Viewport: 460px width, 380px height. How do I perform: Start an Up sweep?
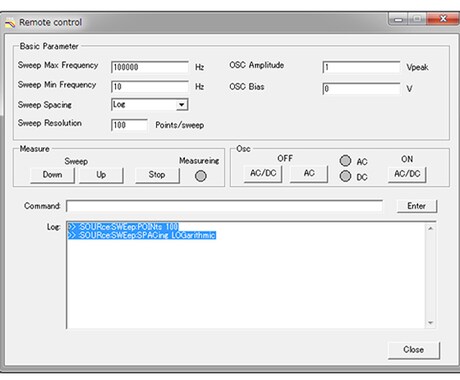[x=101, y=175]
